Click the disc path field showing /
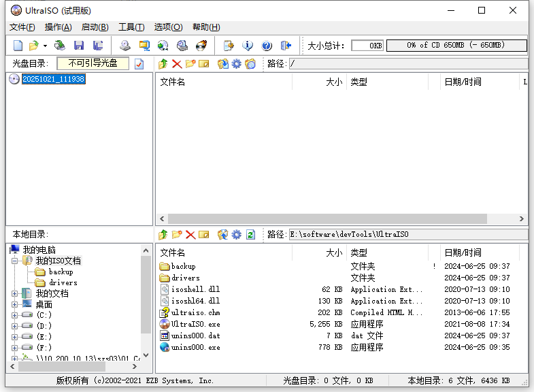This screenshot has width=534, height=392. click(x=408, y=63)
